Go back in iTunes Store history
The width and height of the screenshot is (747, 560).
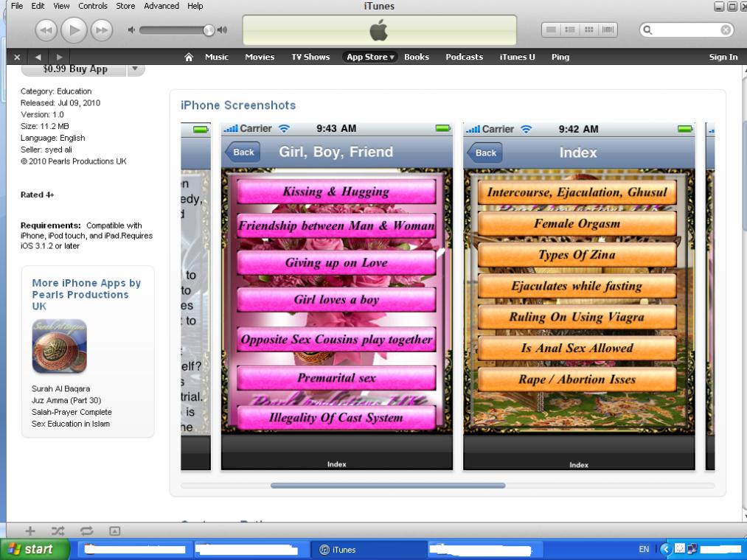click(x=38, y=57)
